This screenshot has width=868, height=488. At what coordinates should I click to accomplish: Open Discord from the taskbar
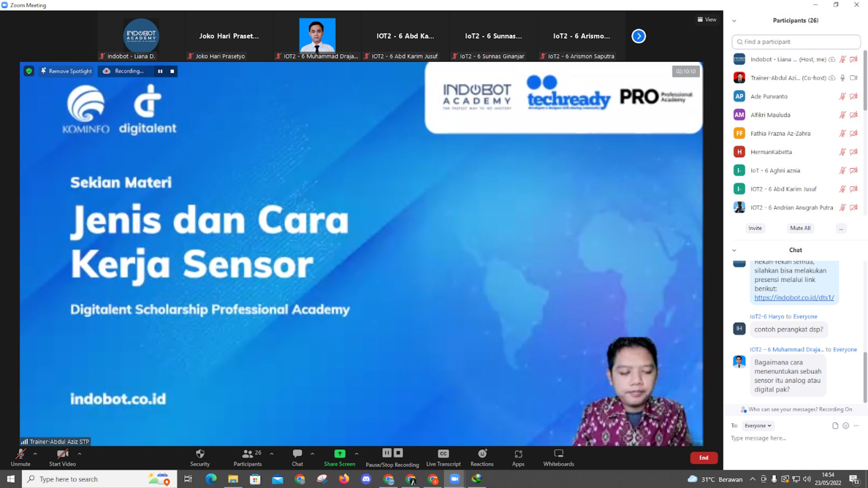[x=366, y=479]
